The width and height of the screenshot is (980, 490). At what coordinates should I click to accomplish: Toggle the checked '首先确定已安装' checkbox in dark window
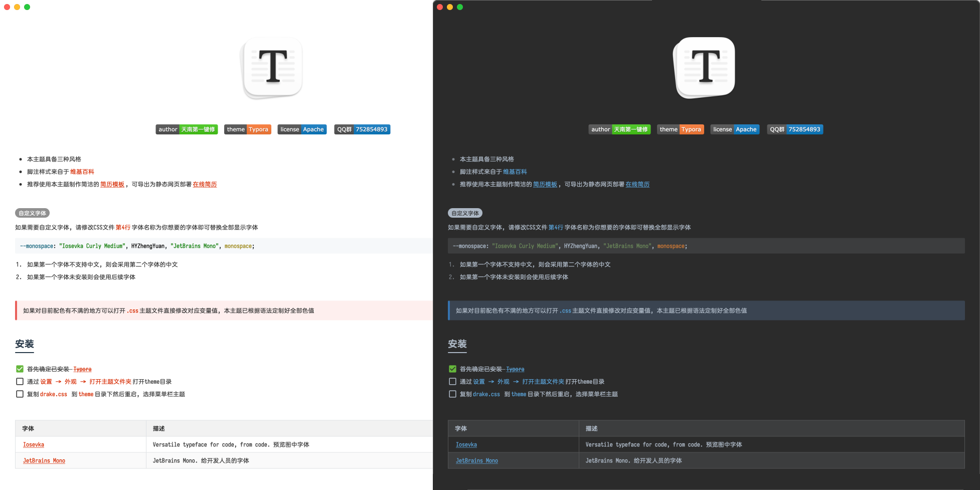tap(452, 369)
